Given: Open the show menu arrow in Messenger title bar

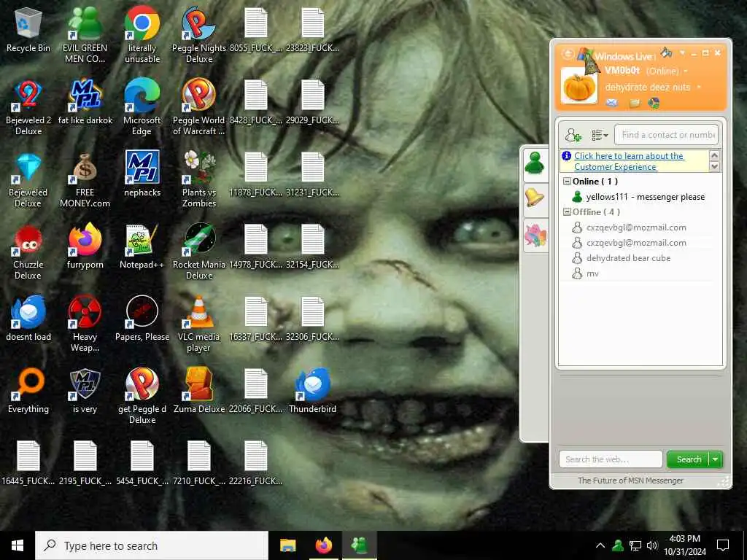Looking at the screenshot, I should (x=682, y=52).
